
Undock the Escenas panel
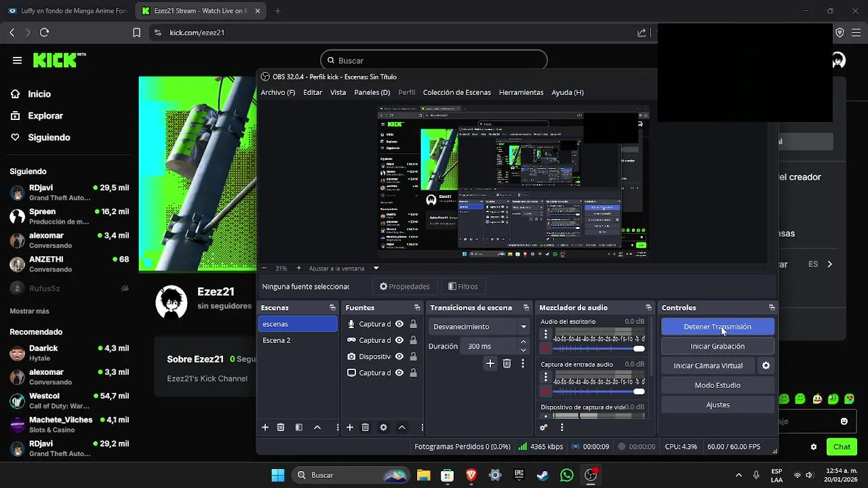click(x=332, y=308)
